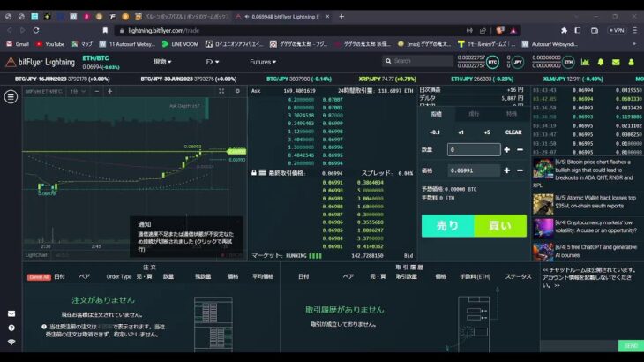Toggle the order book lock icon
Screen dimensions: 644x362
[x=254, y=172]
